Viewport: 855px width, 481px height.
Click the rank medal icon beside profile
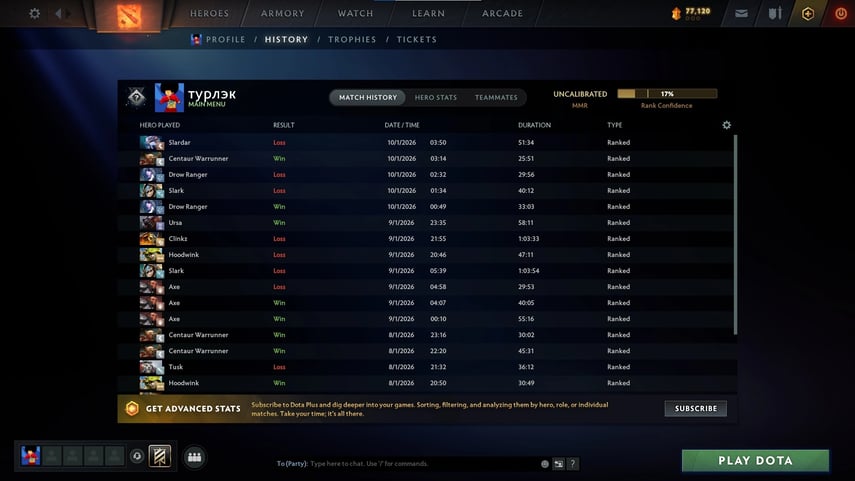tap(136, 97)
